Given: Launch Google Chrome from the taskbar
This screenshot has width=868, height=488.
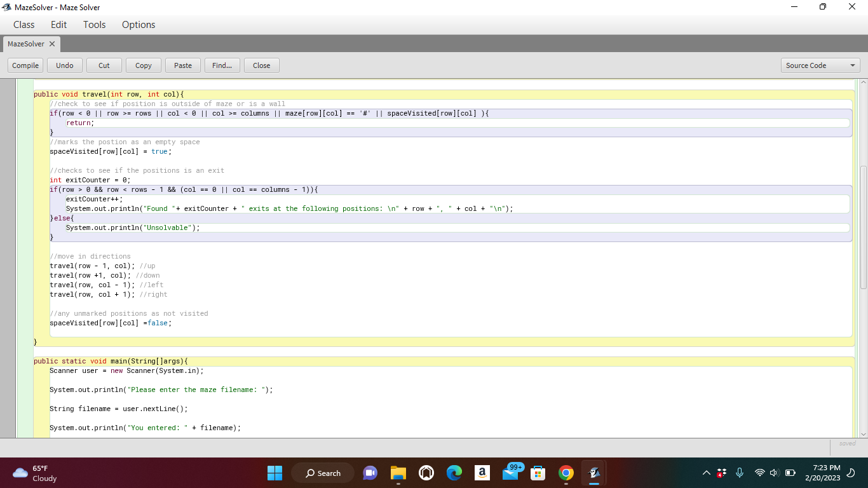Looking at the screenshot, I should pyautogui.click(x=565, y=473).
